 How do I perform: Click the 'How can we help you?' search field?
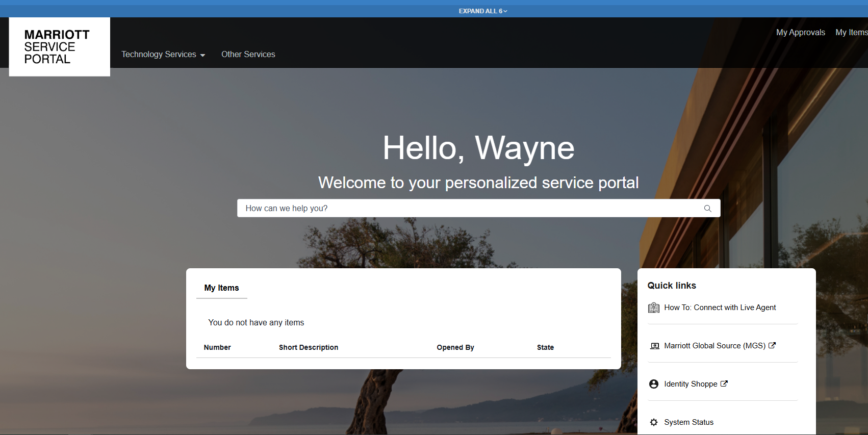(479, 208)
